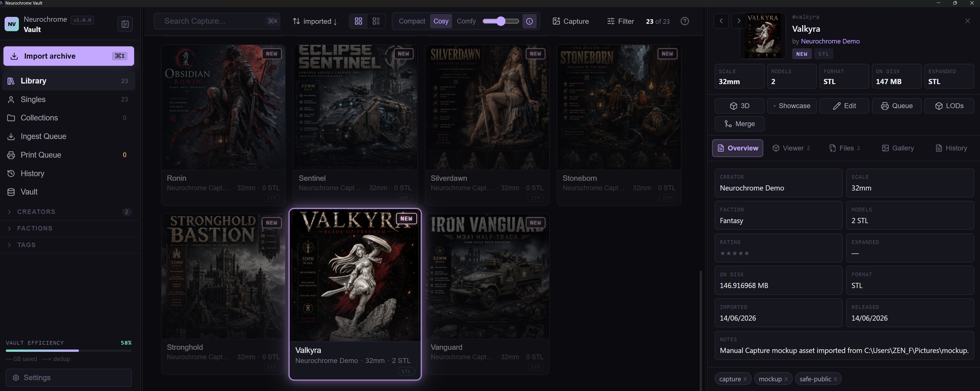Select Comfy density

tap(466, 21)
